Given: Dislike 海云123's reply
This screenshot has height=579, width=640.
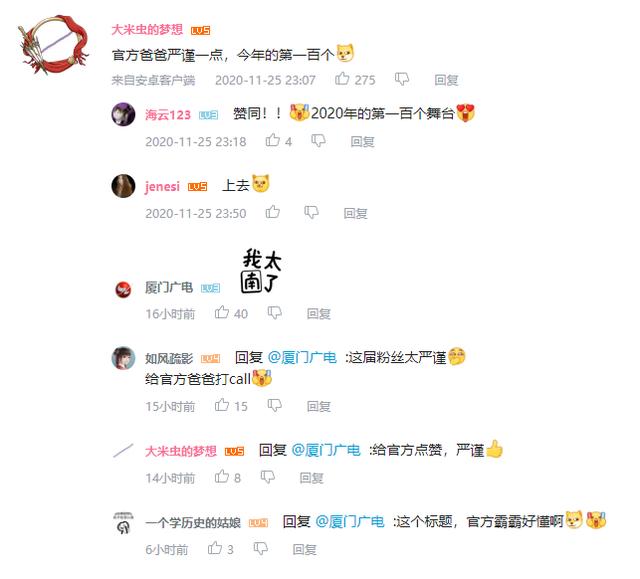Looking at the screenshot, I should pyautogui.click(x=318, y=140).
